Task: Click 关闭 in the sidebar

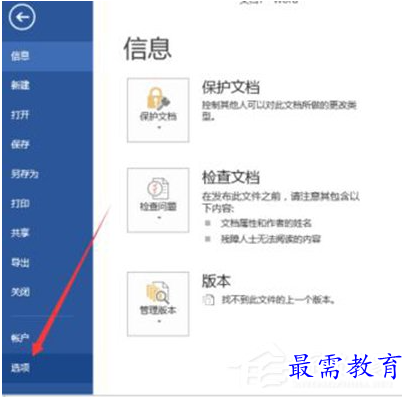Action: pos(47,292)
